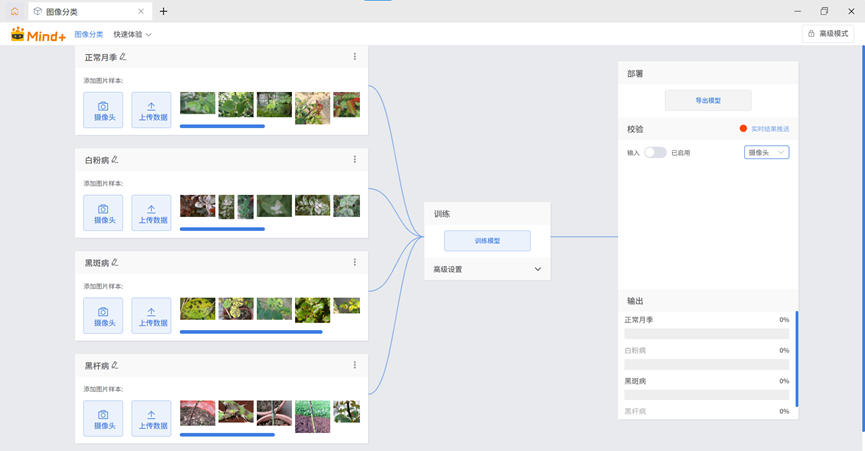The height and width of the screenshot is (451, 865).
Task: Expand the 高级设置 advanced settings section
Action: click(x=537, y=269)
